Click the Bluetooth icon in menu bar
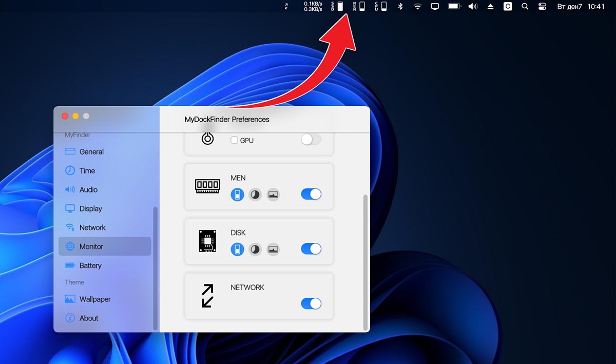The height and width of the screenshot is (364, 616). point(400,7)
